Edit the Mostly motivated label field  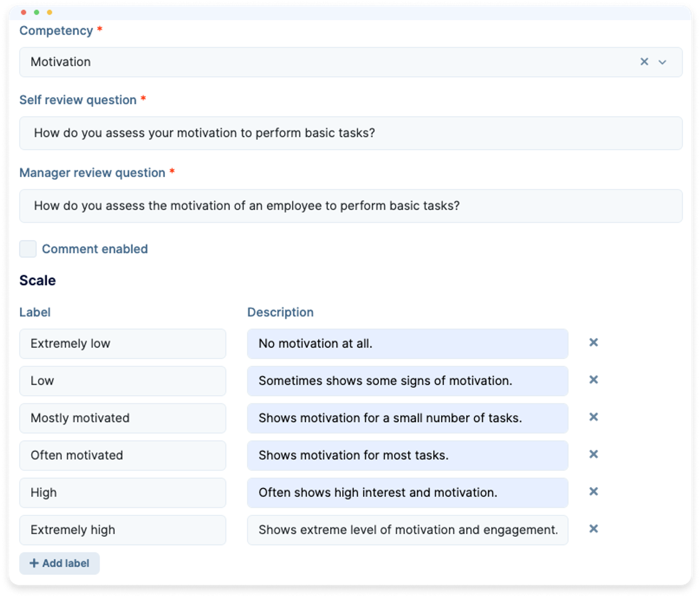[122, 418]
